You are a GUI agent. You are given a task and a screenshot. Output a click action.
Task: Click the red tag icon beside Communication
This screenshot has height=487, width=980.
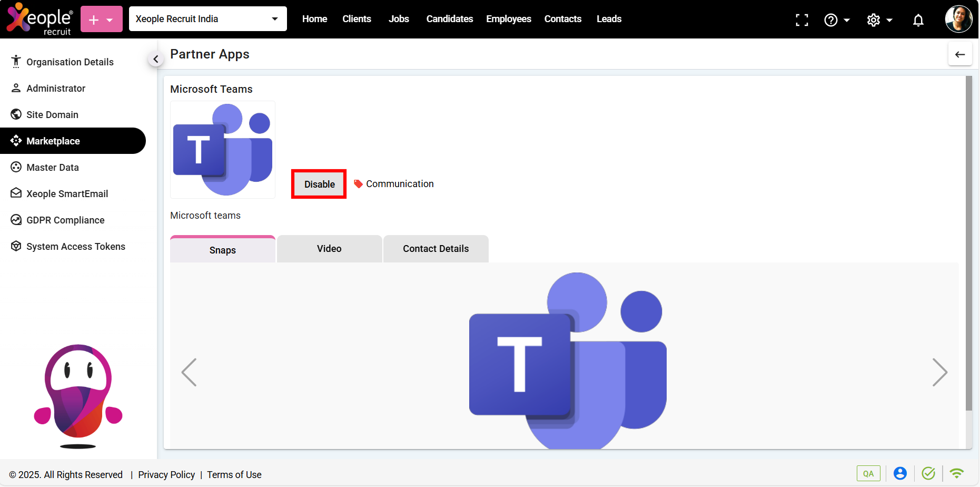pos(358,184)
